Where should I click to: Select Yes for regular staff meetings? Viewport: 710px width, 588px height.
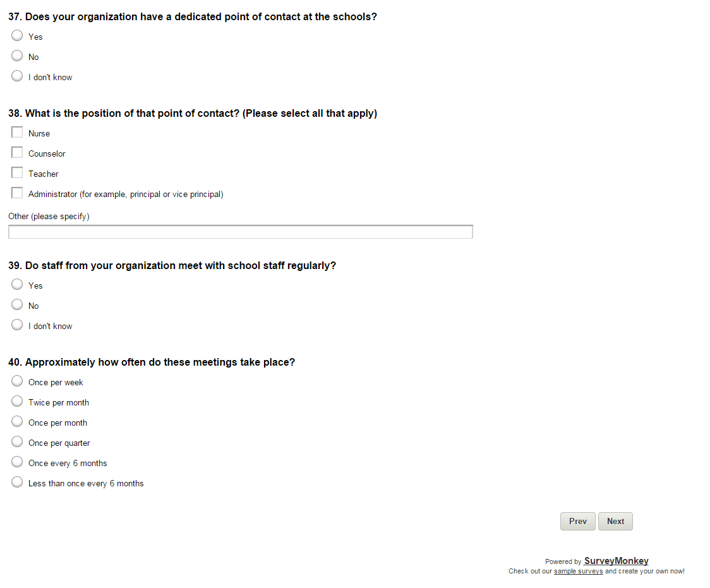17,285
